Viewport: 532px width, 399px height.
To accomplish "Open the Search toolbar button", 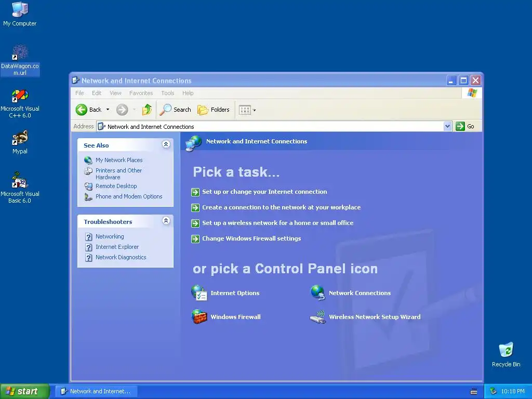I will (x=176, y=110).
